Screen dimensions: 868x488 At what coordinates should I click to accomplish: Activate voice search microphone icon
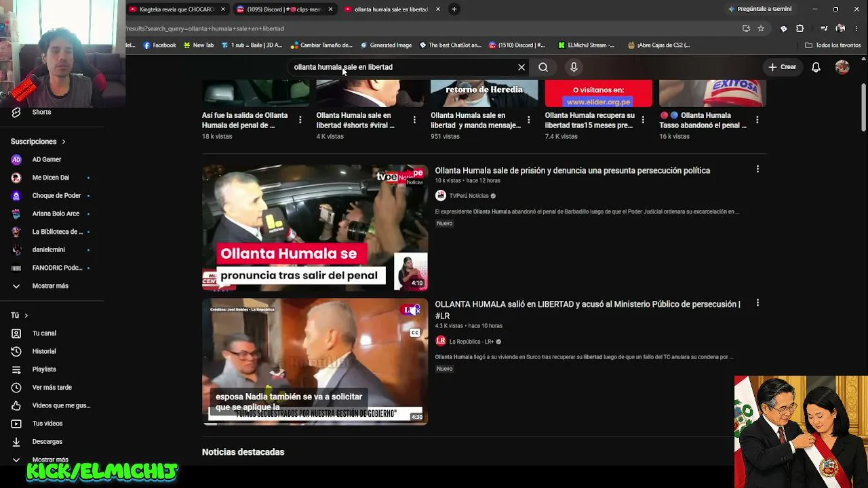click(x=574, y=67)
